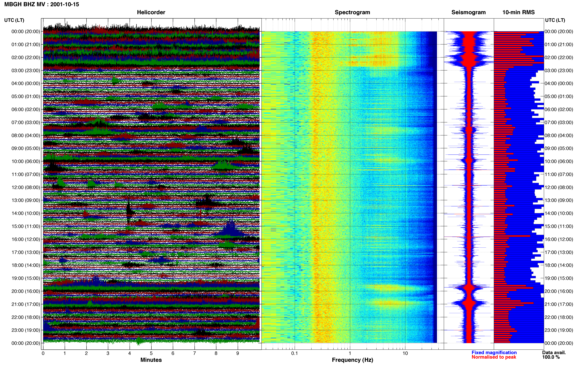Click the minute tick label '9' on helicorder
588x368 pixels.
[238, 353]
